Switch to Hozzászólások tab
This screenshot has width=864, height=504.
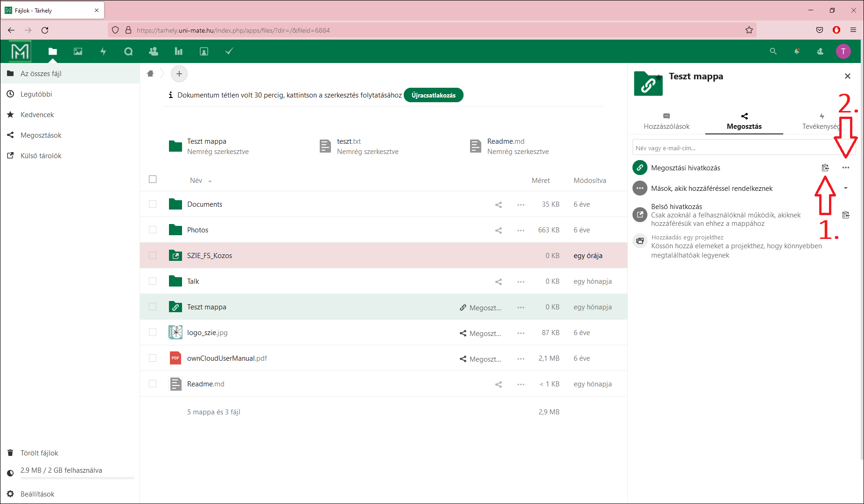pos(667,121)
